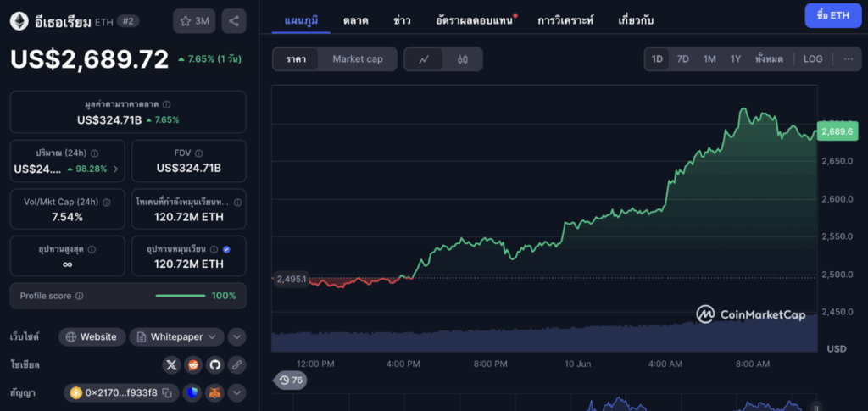Open the GitHub source code link
This screenshot has width=868, height=411.
214,365
